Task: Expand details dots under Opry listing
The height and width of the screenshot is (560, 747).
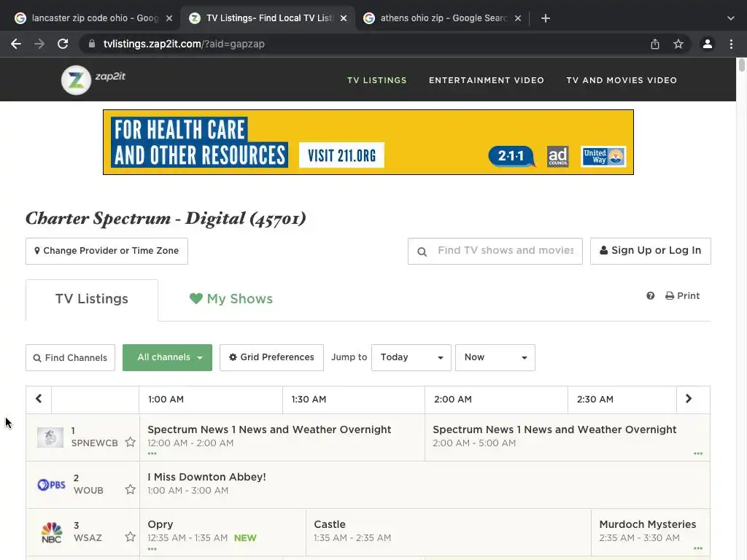Action: point(152,549)
